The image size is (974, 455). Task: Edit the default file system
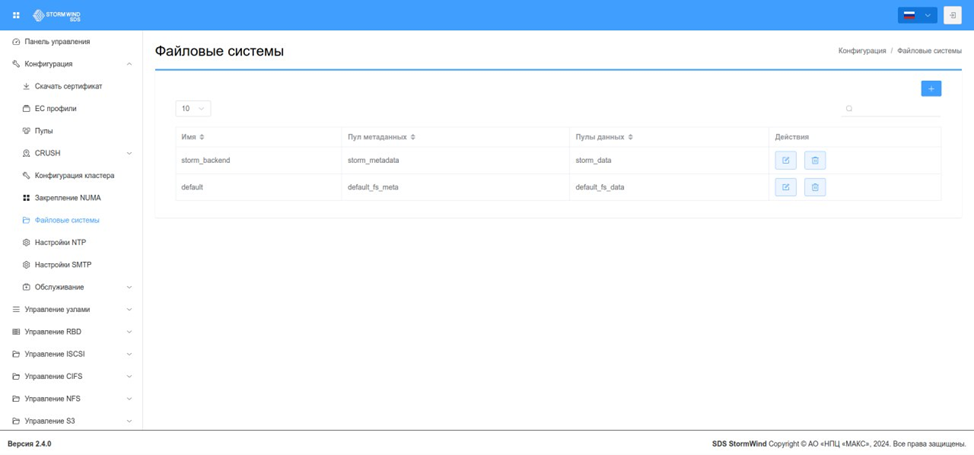(785, 186)
